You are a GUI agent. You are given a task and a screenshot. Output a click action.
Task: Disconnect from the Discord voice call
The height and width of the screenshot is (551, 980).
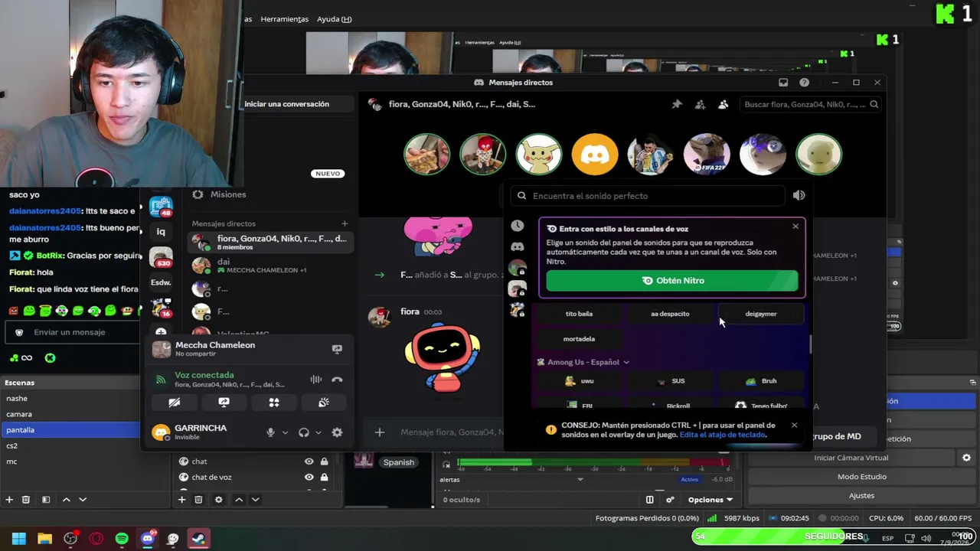click(337, 380)
